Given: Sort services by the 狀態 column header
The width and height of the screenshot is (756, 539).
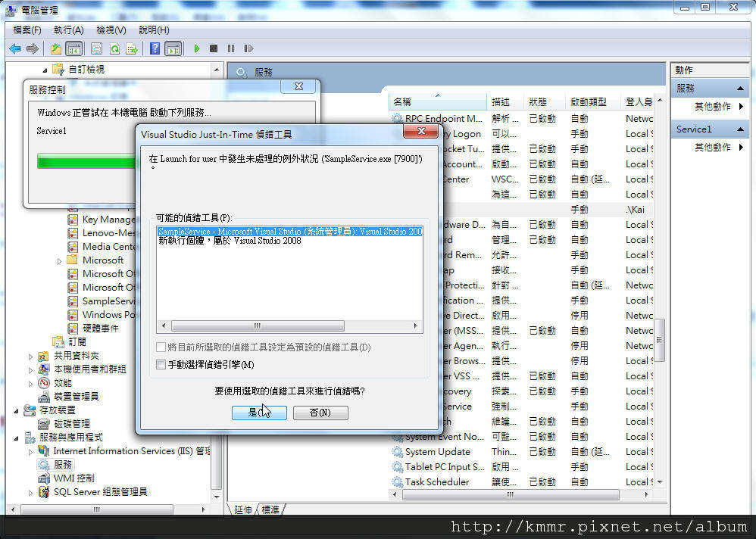Looking at the screenshot, I should click(545, 101).
